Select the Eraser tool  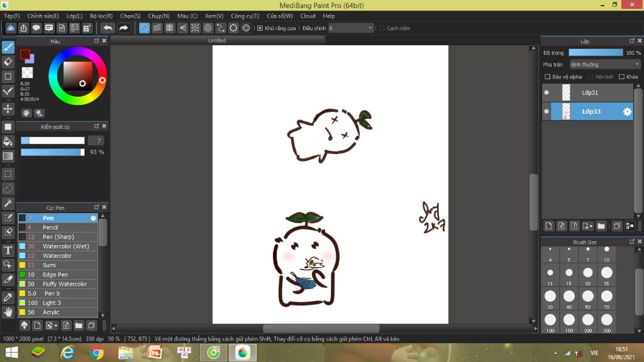[x=8, y=62]
